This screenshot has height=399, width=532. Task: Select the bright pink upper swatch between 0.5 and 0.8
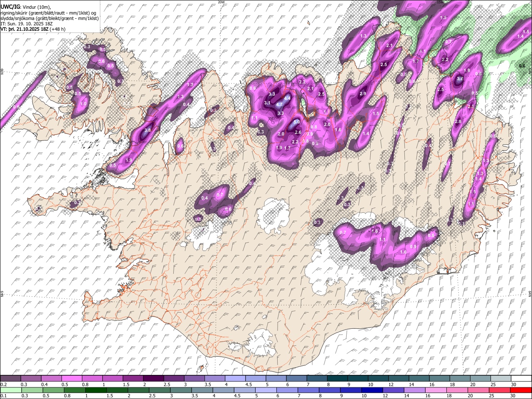(71, 379)
